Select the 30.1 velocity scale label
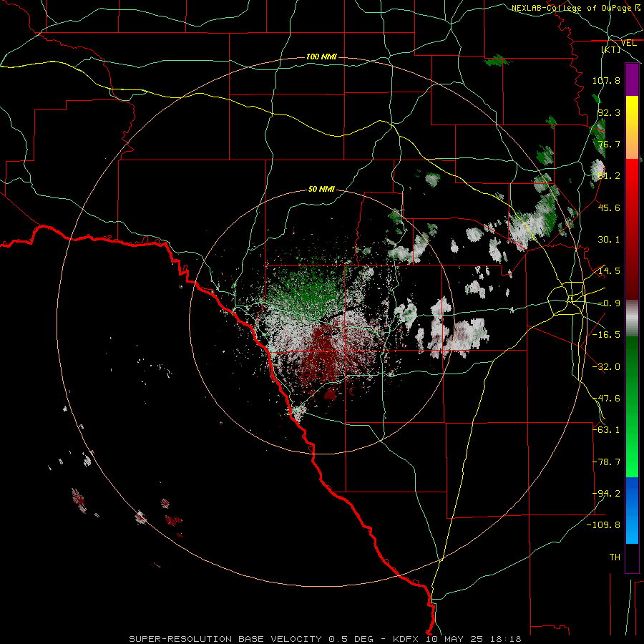Image resolution: width=644 pixels, height=644 pixels. [x=609, y=240]
